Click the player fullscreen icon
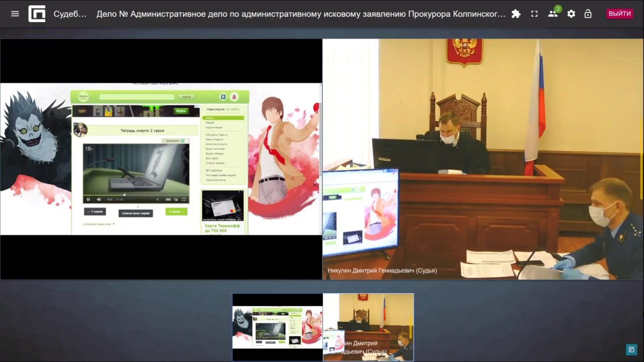Image resolution: width=644 pixels, height=362 pixels. click(x=184, y=200)
